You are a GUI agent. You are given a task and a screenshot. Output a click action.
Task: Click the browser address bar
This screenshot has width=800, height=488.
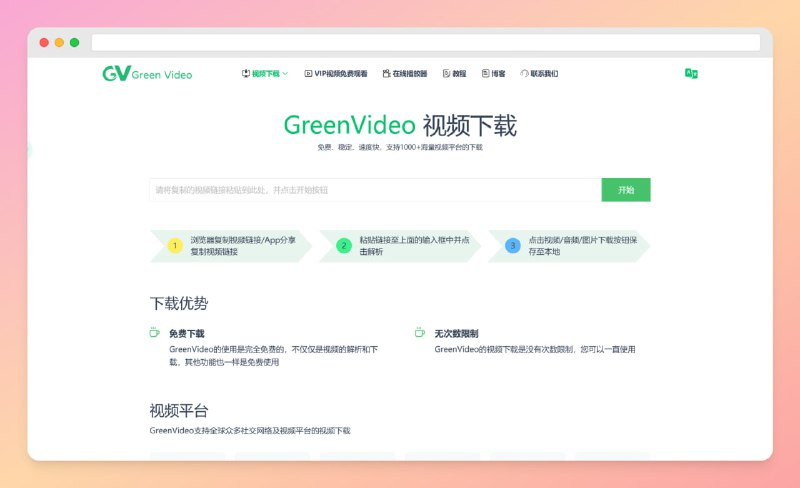[x=426, y=42]
